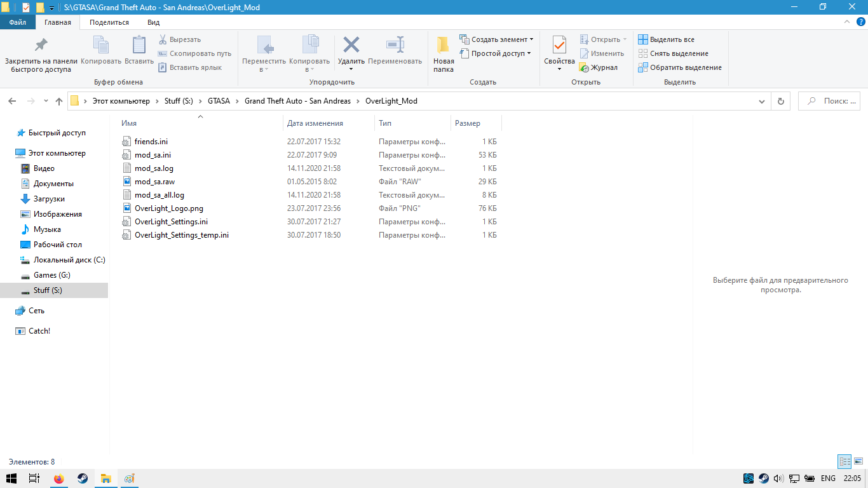Go up one folder level arrow
Screen dimensions: 868x488
pyautogui.click(x=59, y=101)
